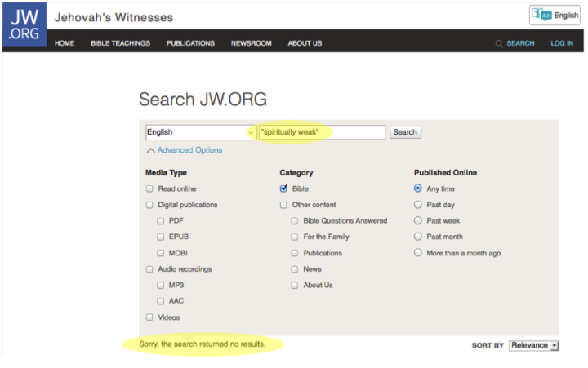This screenshot has height=368, width=588.
Task: Enable the Videos checkbox
Action: pos(149,317)
